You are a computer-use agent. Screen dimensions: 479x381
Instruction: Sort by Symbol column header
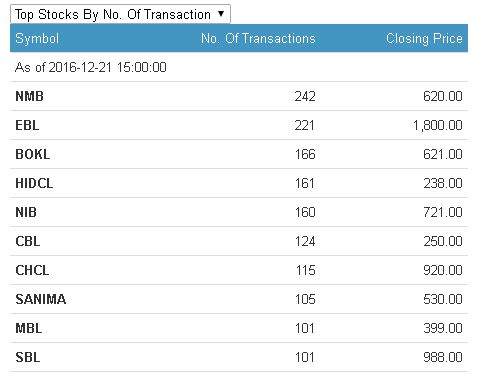coord(37,38)
